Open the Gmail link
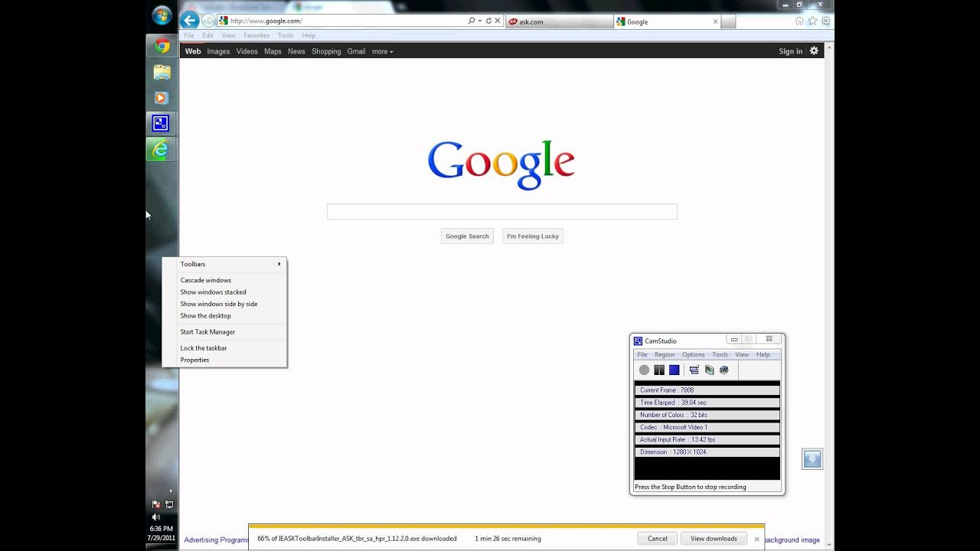This screenshot has width=980, height=551. click(x=356, y=51)
